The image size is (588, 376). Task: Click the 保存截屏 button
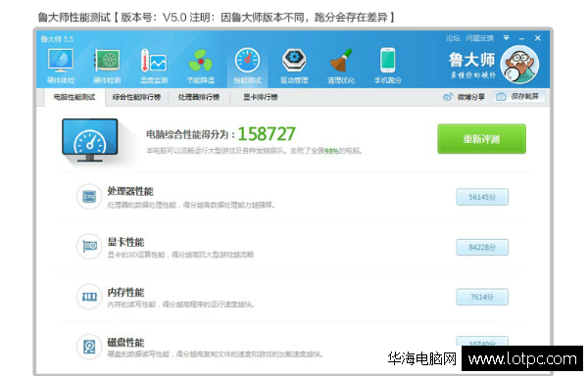[x=519, y=97]
